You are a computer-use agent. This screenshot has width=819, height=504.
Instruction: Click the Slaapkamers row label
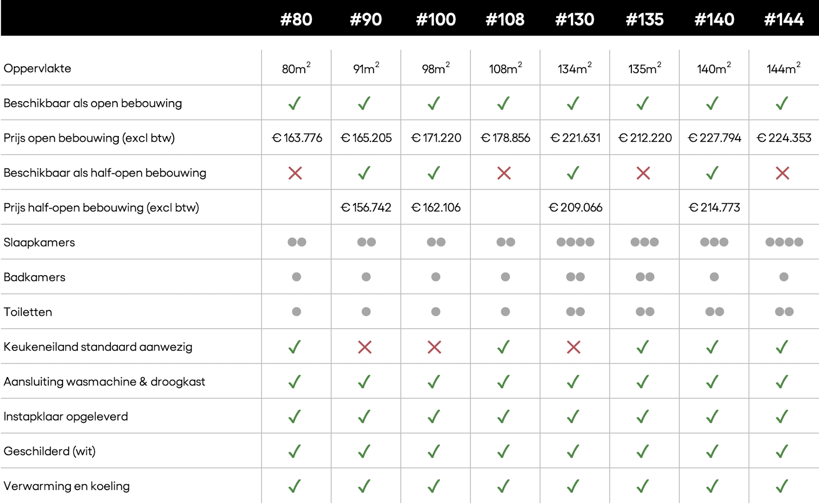39,242
